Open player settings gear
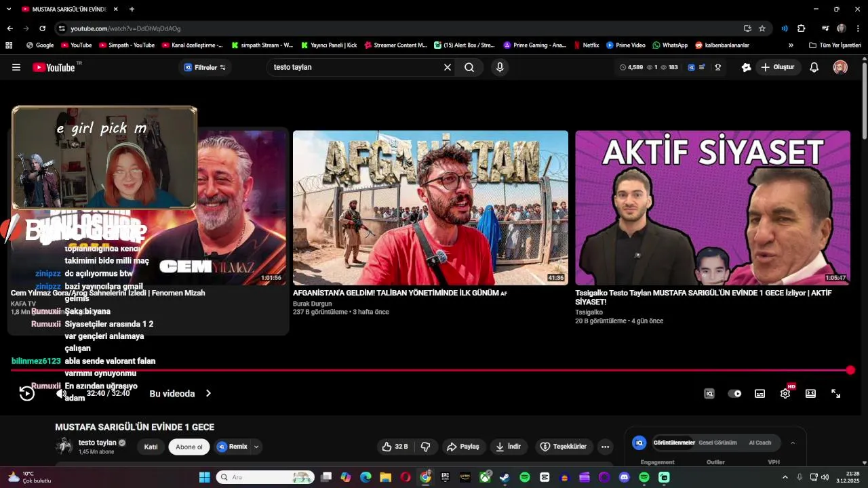The width and height of the screenshot is (868, 488). pos(785,393)
